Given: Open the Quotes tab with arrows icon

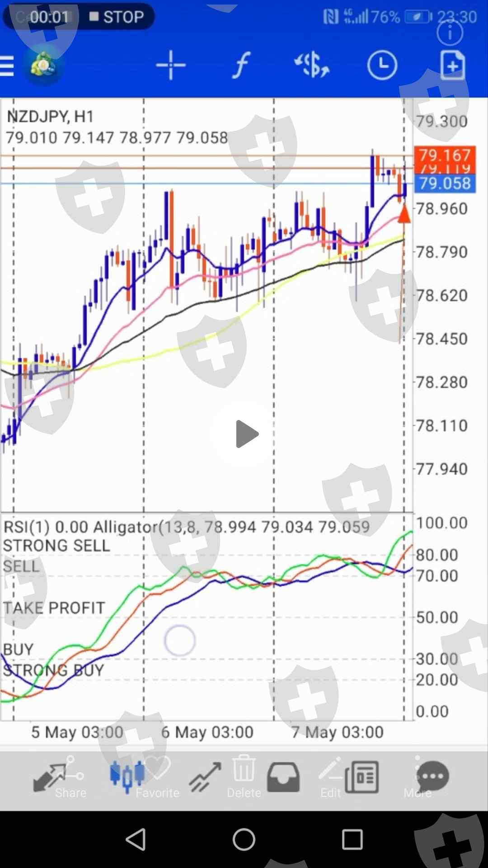Looking at the screenshot, I should 49,778.
